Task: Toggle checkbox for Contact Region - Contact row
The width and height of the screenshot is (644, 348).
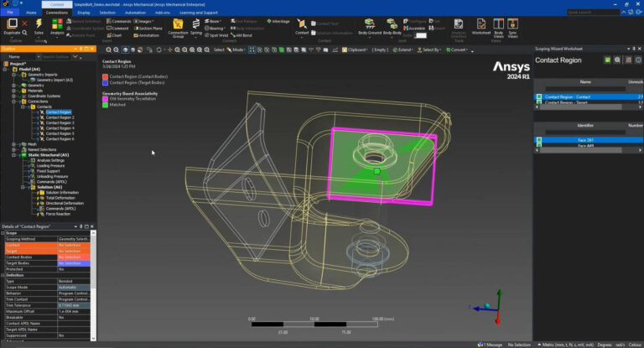Action: pyautogui.click(x=539, y=97)
